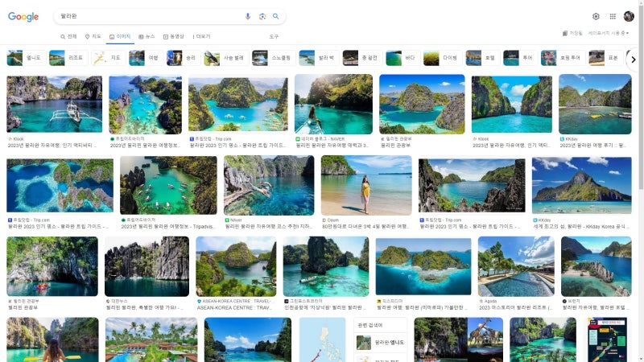Select the 스노클링 filter chip
644x362 pixels.
click(272, 58)
